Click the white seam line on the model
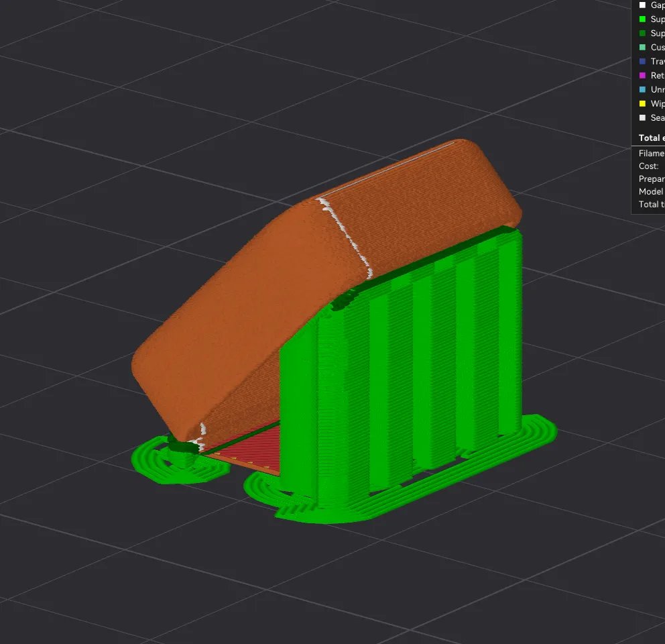This screenshot has width=665, height=644. point(350,235)
